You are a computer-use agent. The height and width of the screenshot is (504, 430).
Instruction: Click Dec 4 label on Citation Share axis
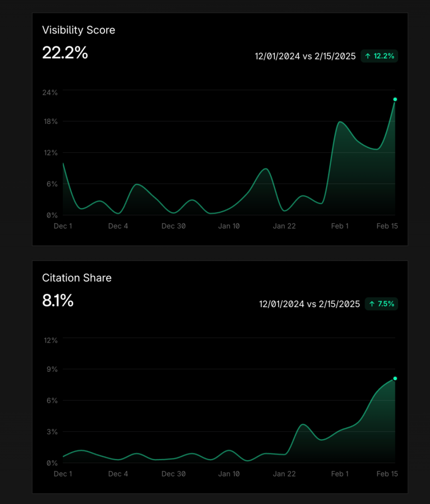(x=118, y=474)
